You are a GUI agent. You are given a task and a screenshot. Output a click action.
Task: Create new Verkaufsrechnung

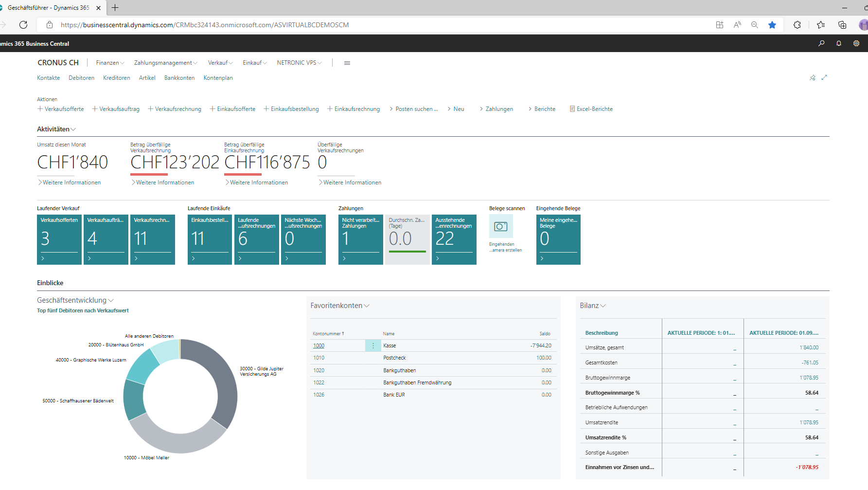(175, 109)
